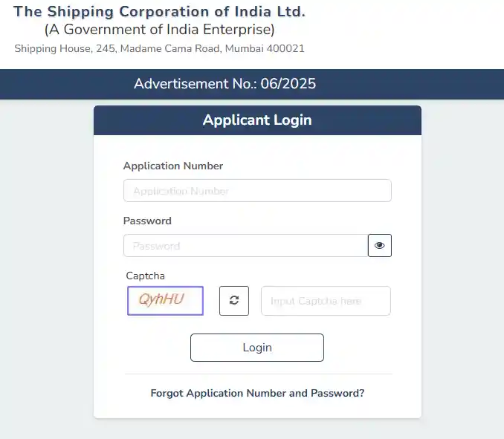The height and width of the screenshot is (439, 504).
Task: Click the 'Password' field label
Action: coord(147,221)
